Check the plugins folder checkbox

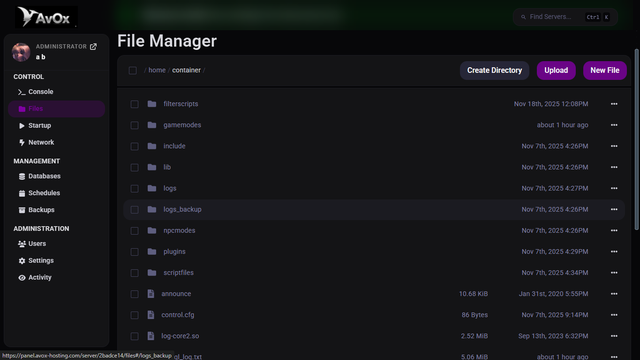(x=134, y=252)
